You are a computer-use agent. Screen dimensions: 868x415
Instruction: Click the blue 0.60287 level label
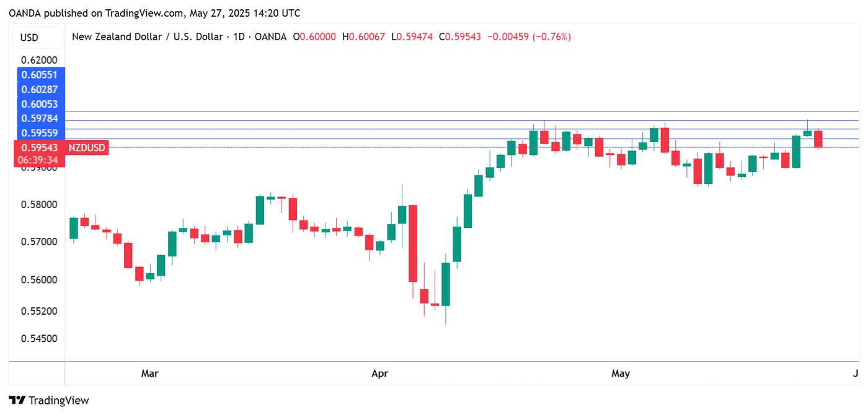39,89
